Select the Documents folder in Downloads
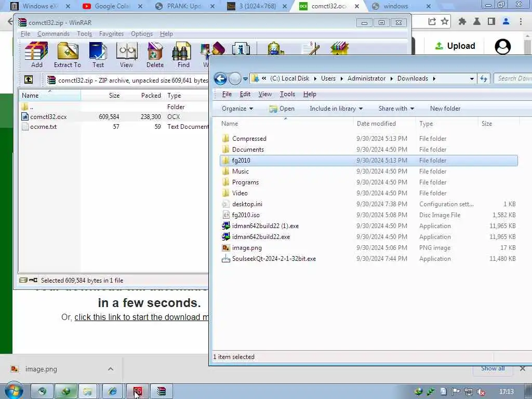Image resolution: width=532 pixels, height=399 pixels. pyautogui.click(x=368, y=149)
